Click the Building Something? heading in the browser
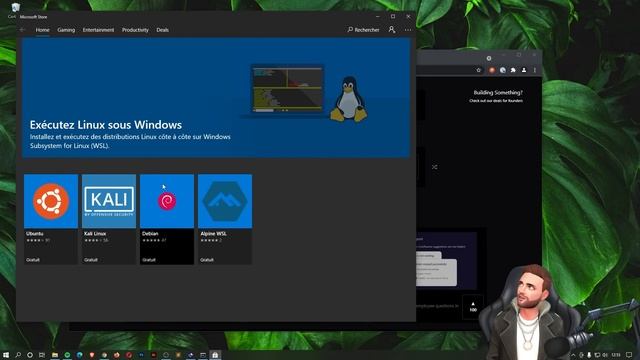The width and height of the screenshot is (640, 360). click(x=498, y=93)
